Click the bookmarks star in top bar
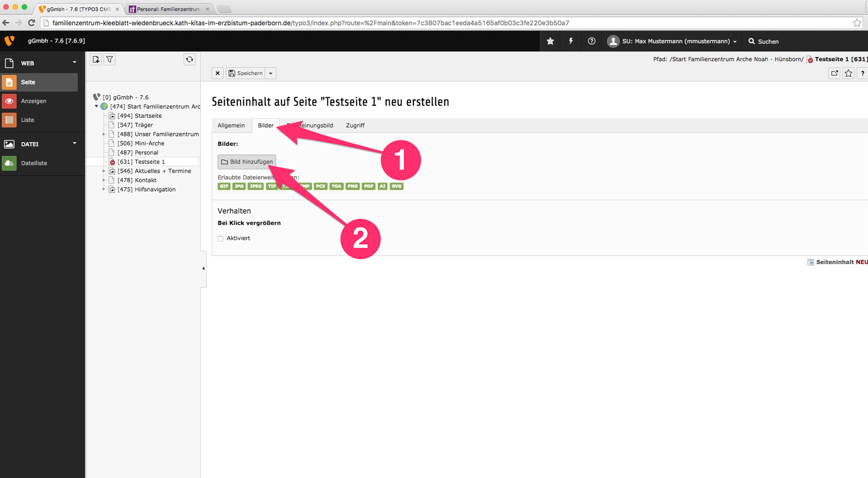This screenshot has height=478, width=868. [550, 41]
